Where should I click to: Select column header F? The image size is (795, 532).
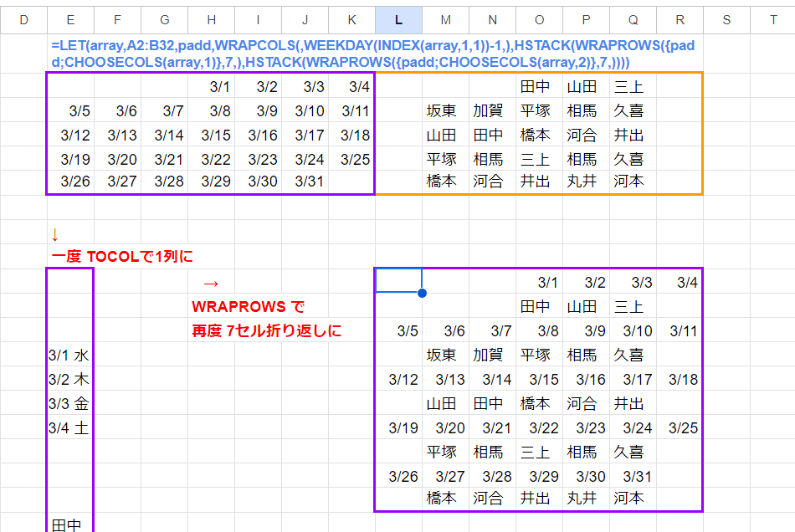[118, 20]
